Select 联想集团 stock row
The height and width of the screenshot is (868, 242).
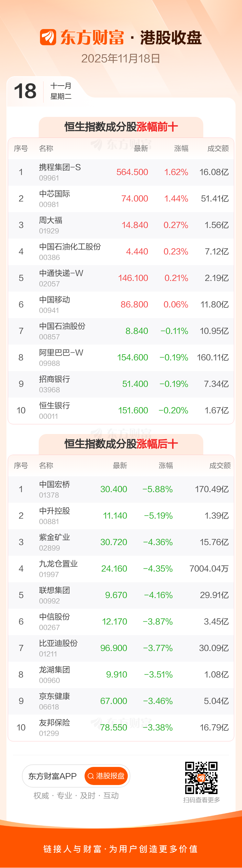point(55,590)
